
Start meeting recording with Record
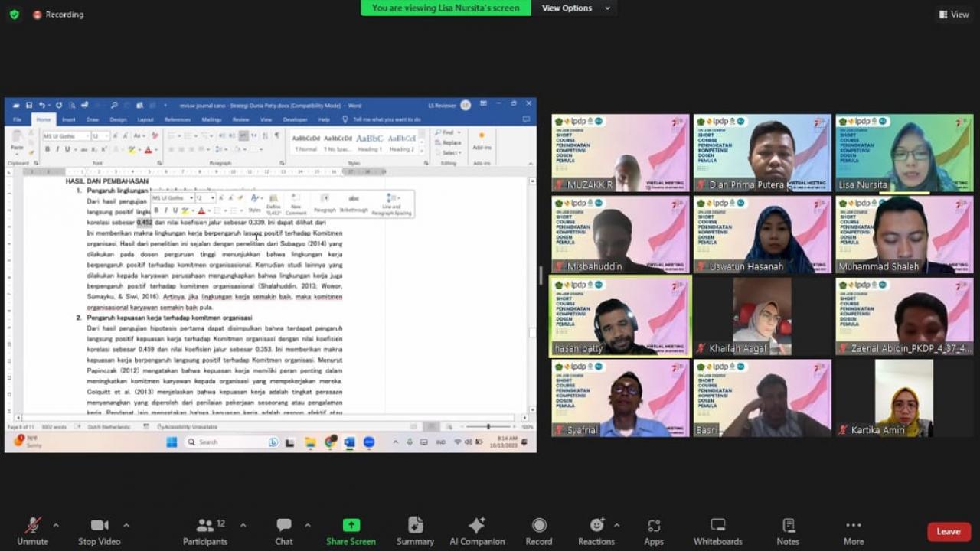(x=538, y=531)
